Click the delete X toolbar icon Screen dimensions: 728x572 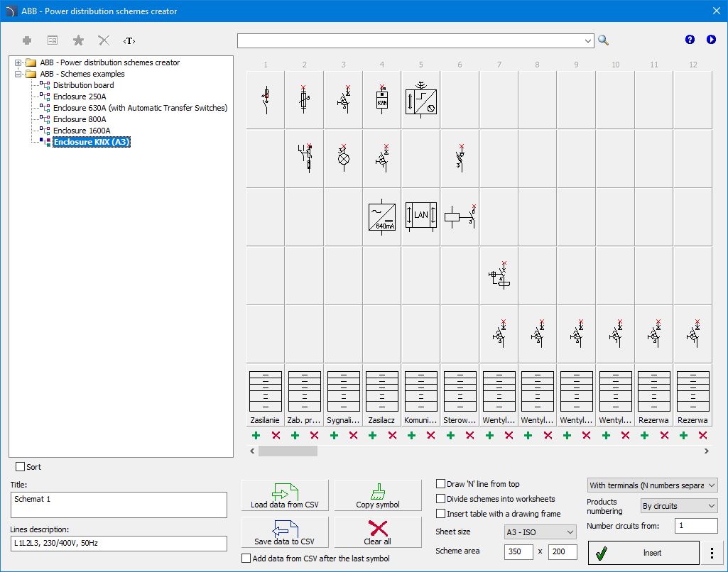tap(104, 41)
